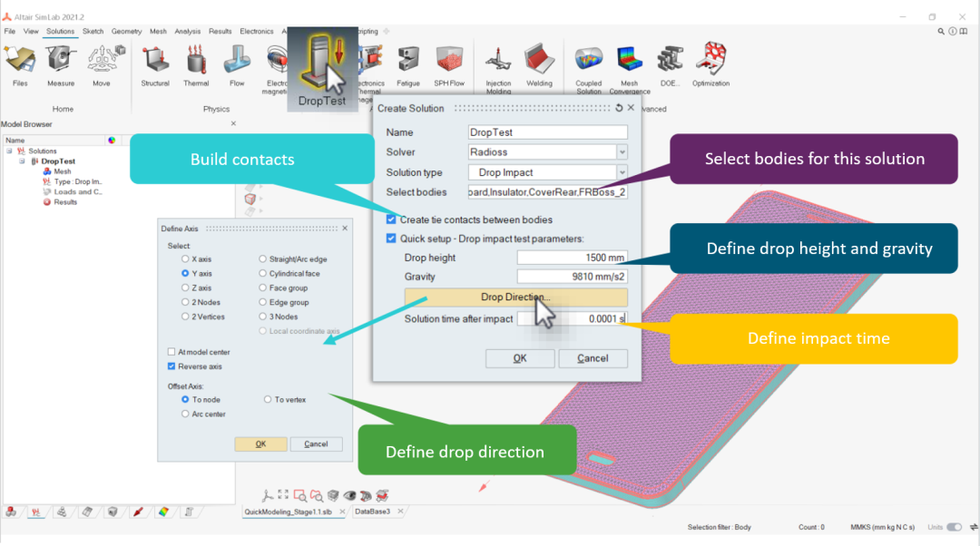The width and height of the screenshot is (980, 546).
Task: Click the Drop Direction button
Action: 515,297
